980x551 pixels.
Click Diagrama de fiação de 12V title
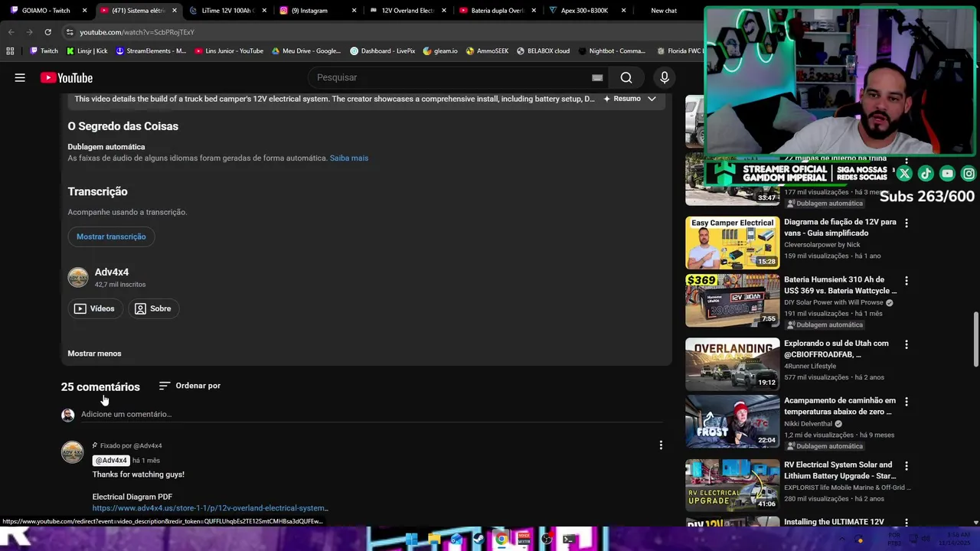pyautogui.click(x=840, y=227)
